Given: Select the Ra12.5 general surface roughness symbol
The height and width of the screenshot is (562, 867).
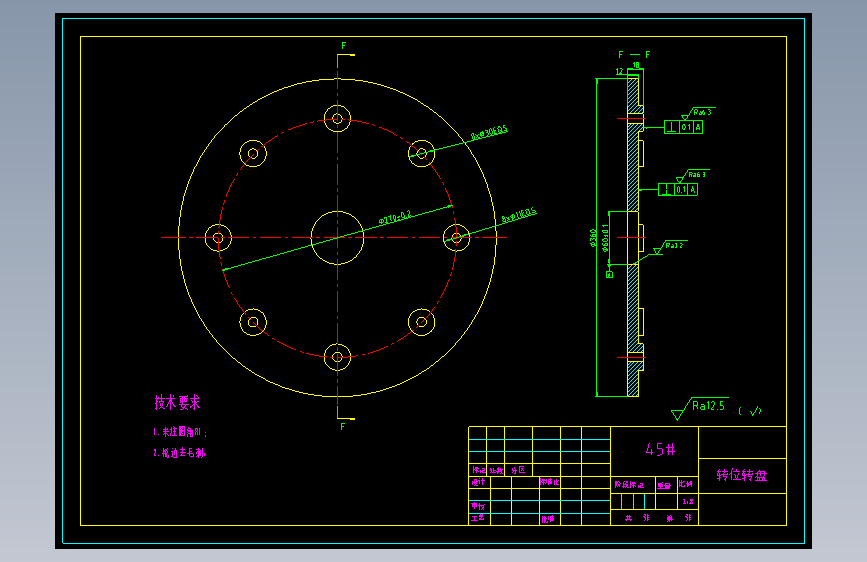Looking at the screenshot, I should tap(699, 408).
